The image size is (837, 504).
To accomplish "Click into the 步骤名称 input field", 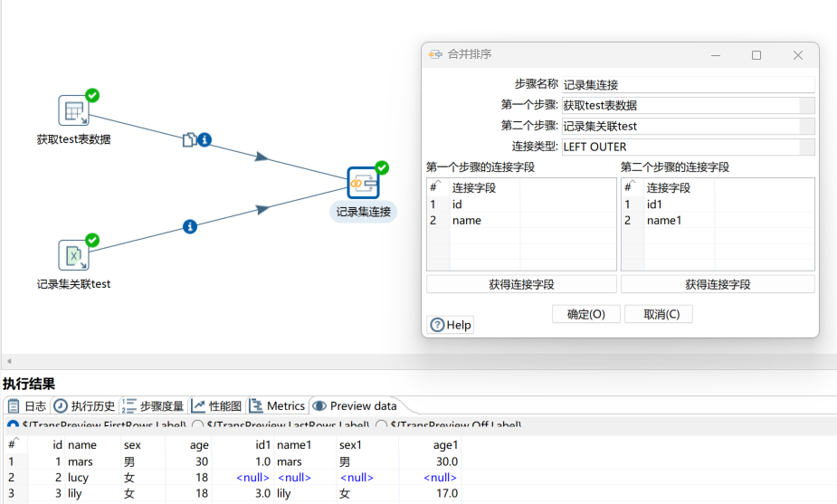I will pos(688,84).
